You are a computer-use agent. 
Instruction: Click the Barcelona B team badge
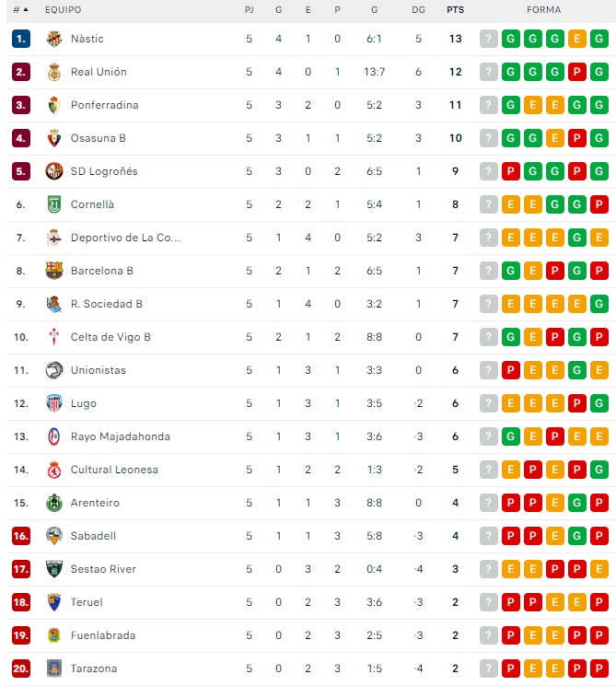(54, 271)
